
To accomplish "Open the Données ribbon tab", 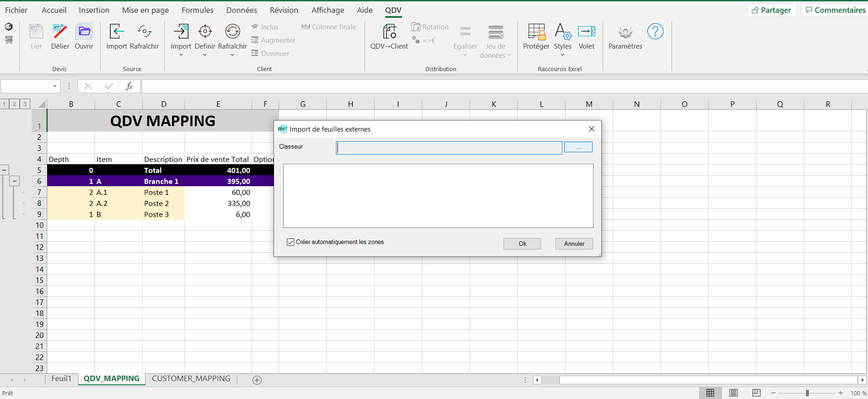I will [241, 10].
